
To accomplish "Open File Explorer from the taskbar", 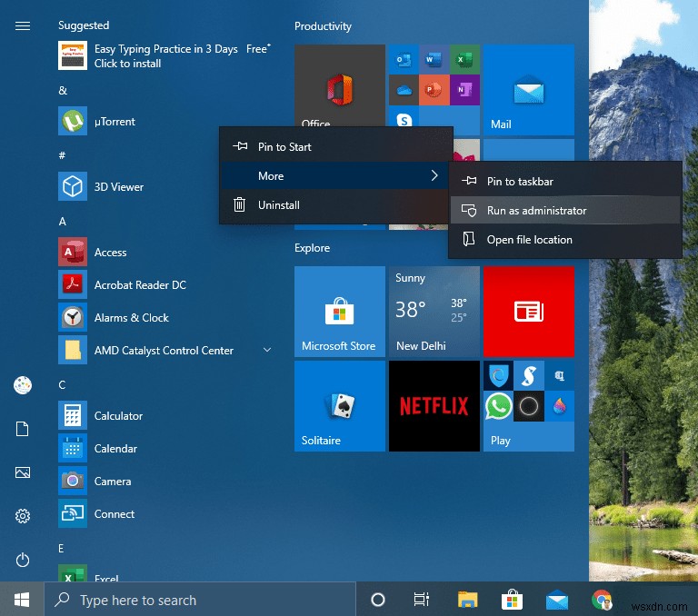I will [x=467, y=600].
